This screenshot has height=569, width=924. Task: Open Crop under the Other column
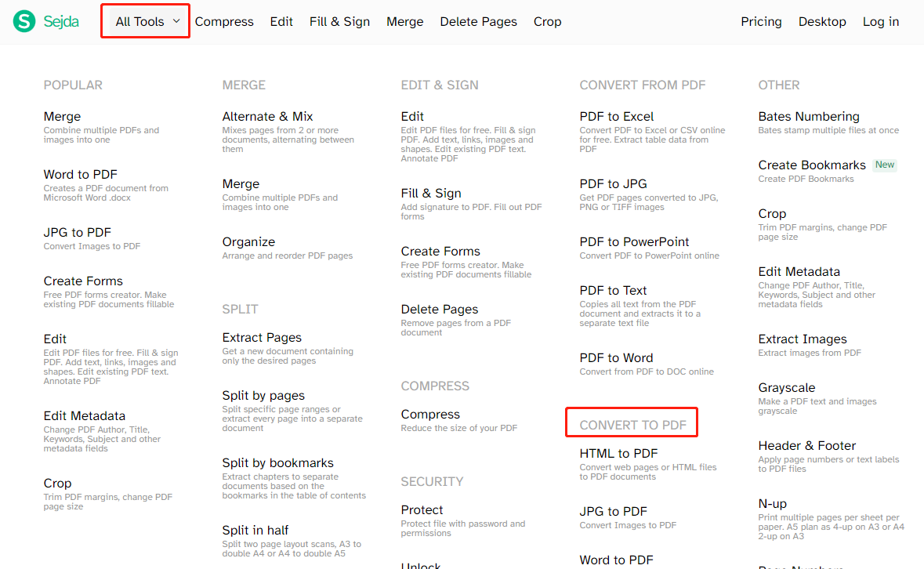point(772,214)
